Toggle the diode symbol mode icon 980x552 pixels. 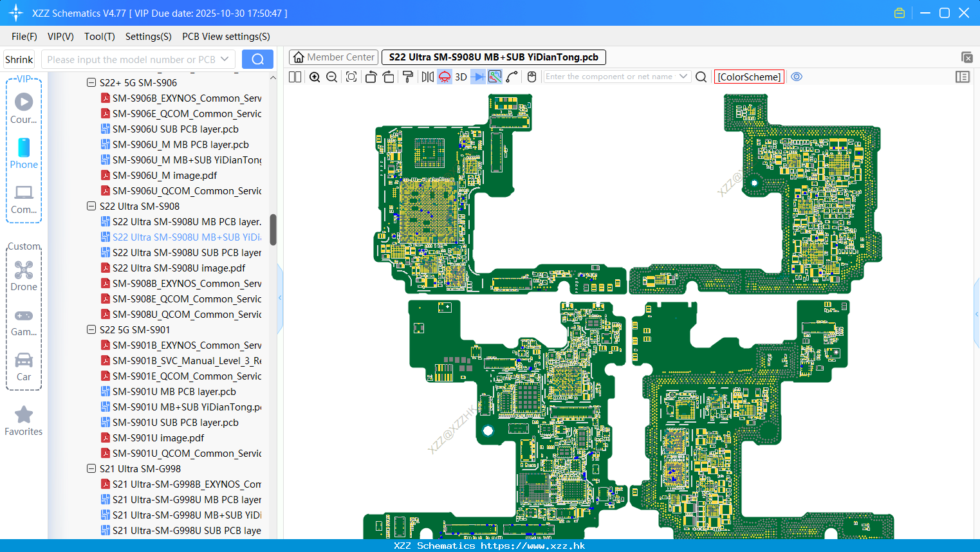477,77
